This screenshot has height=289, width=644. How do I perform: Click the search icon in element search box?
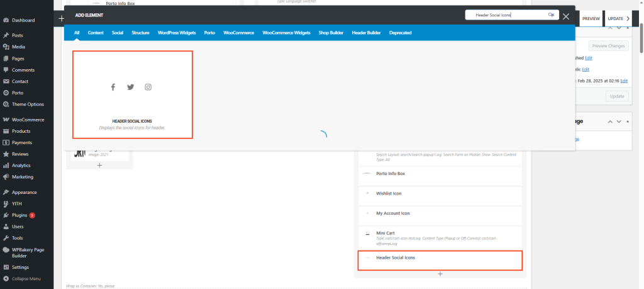pyautogui.click(x=551, y=15)
